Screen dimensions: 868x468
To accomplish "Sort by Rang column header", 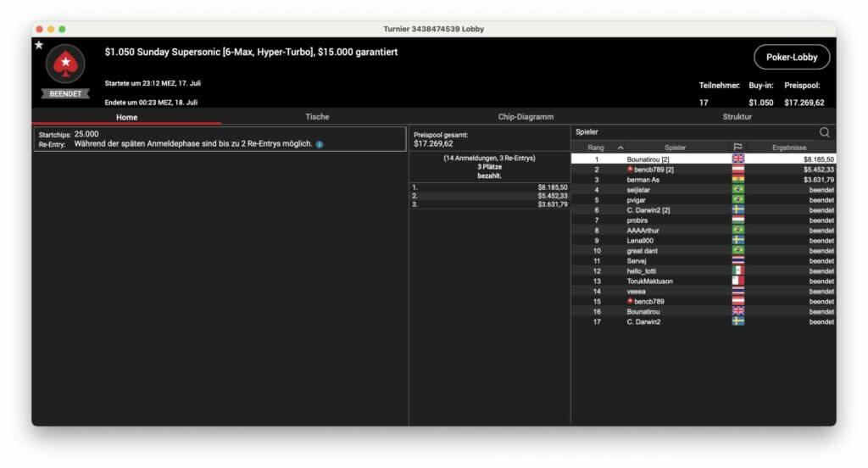I will tap(596, 148).
